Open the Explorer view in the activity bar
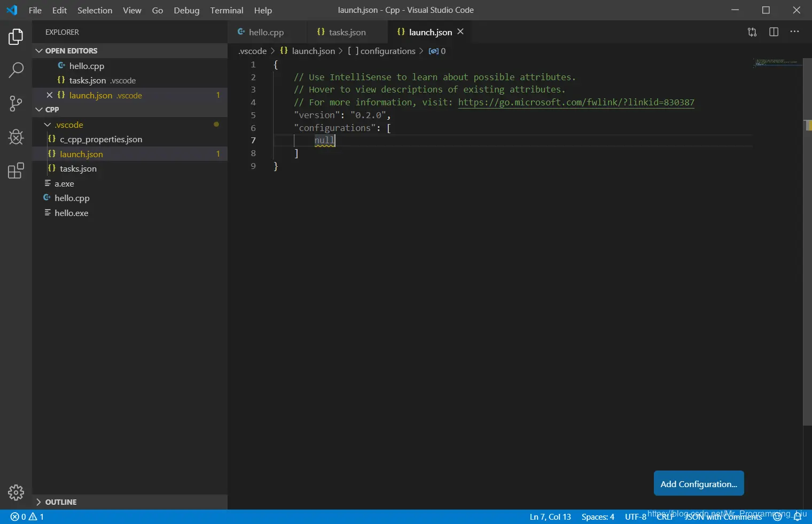This screenshot has width=812, height=524. tap(16, 37)
